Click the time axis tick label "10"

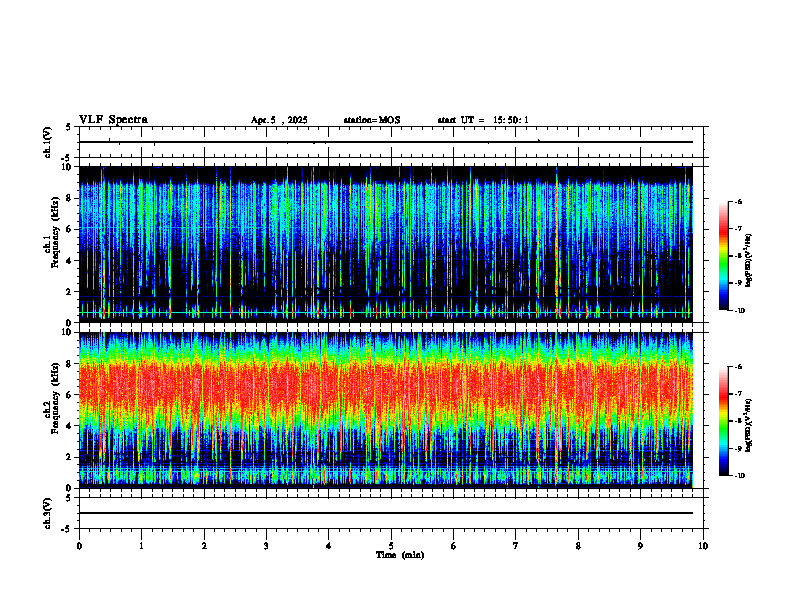(703, 546)
